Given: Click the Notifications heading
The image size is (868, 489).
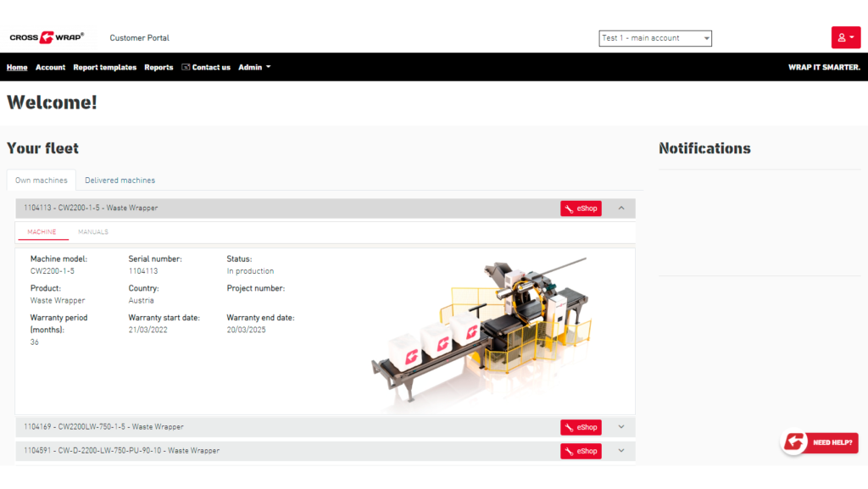Looking at the screenshot, I should [x=704, y=148].
